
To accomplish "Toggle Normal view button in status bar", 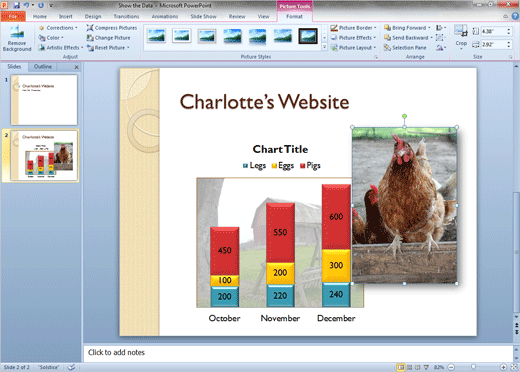I will pos(401,367).
